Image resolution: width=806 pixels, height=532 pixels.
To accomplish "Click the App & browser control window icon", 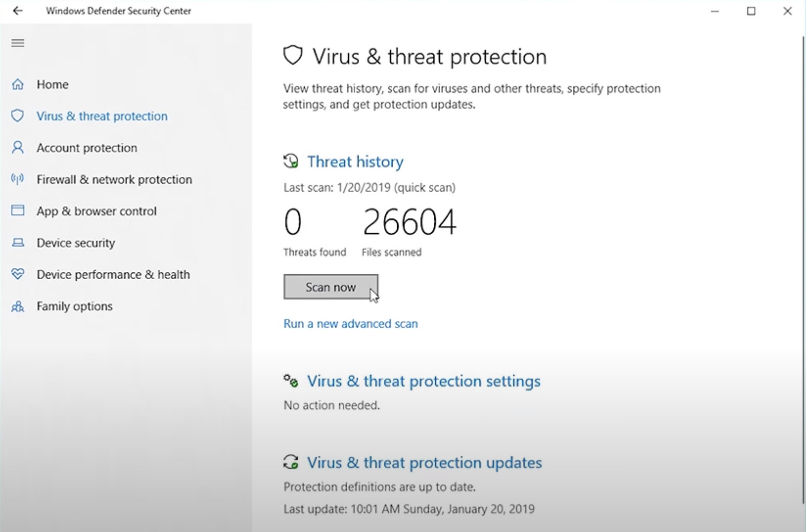I will [18, 211].
